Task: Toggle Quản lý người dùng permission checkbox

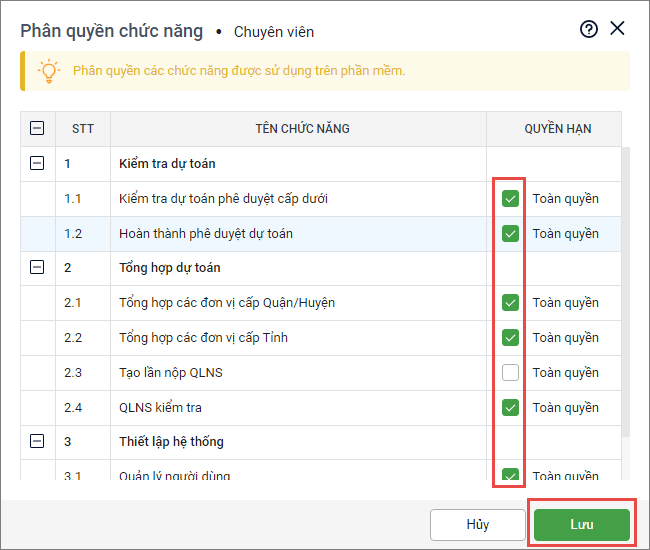Action: coord(510,475)
